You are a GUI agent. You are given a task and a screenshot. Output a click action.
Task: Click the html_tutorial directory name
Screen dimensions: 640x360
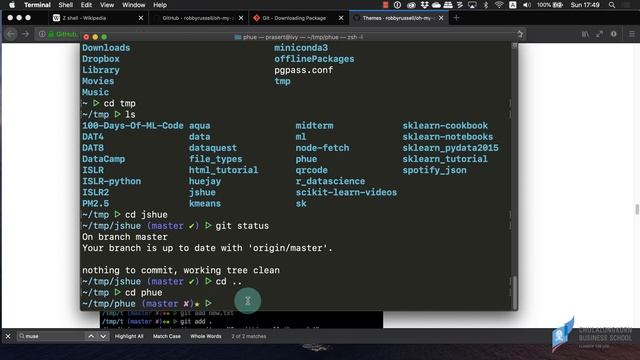223,170
